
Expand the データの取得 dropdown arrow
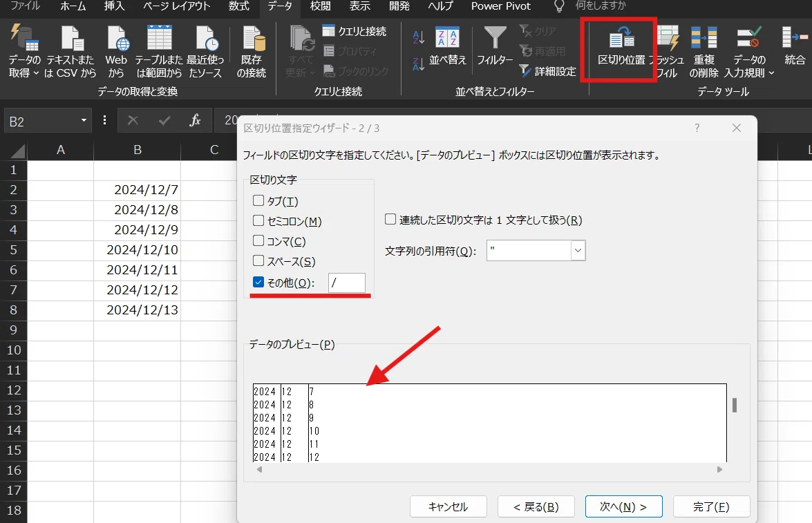coord(36,73)
